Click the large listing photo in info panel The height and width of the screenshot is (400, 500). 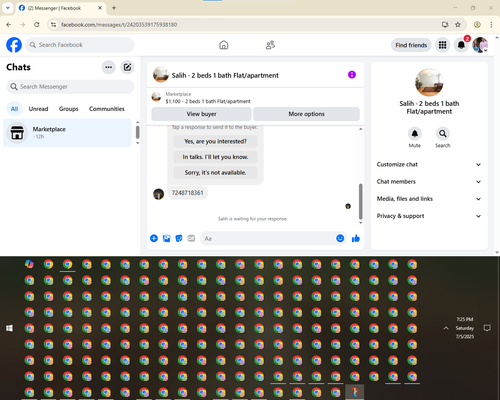tap(429, 83)
